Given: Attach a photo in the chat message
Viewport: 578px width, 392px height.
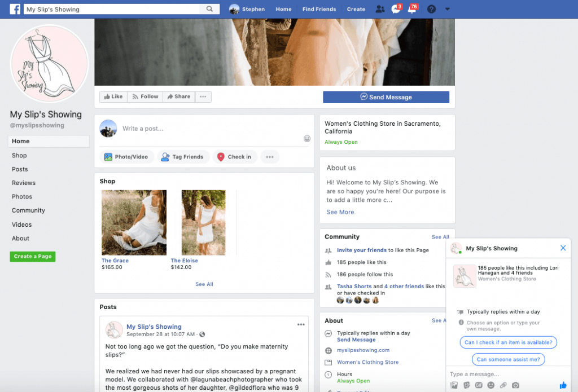Looking at the screenshot, I should 454,385.
